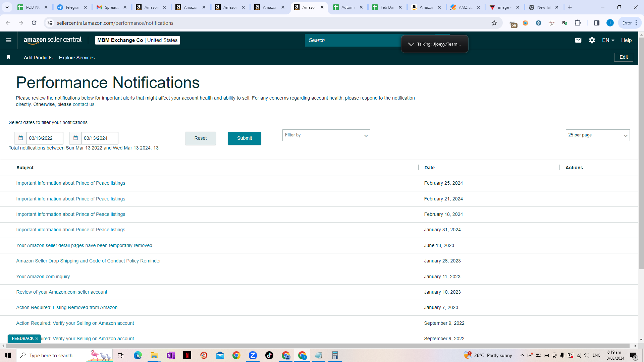Click the horizontal scrollbar at page bottom

point(318,346)
